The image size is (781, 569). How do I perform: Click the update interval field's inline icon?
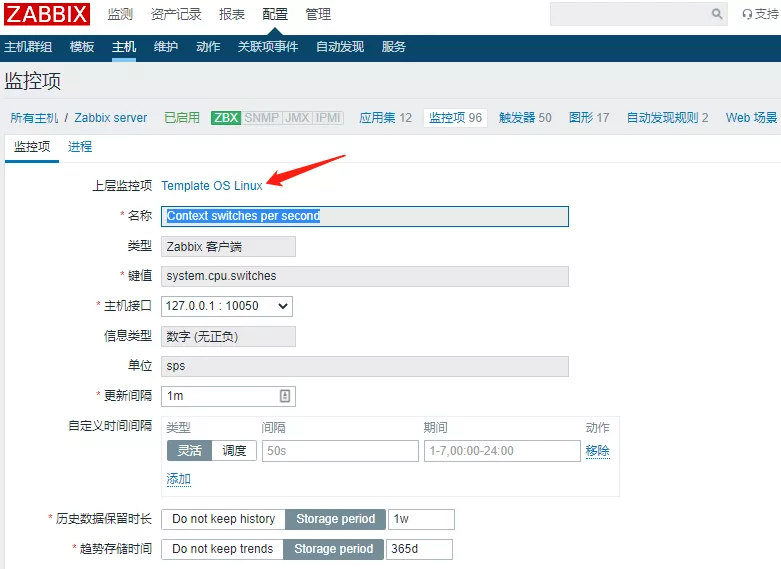pyautogui.click(x=285, y=396)
